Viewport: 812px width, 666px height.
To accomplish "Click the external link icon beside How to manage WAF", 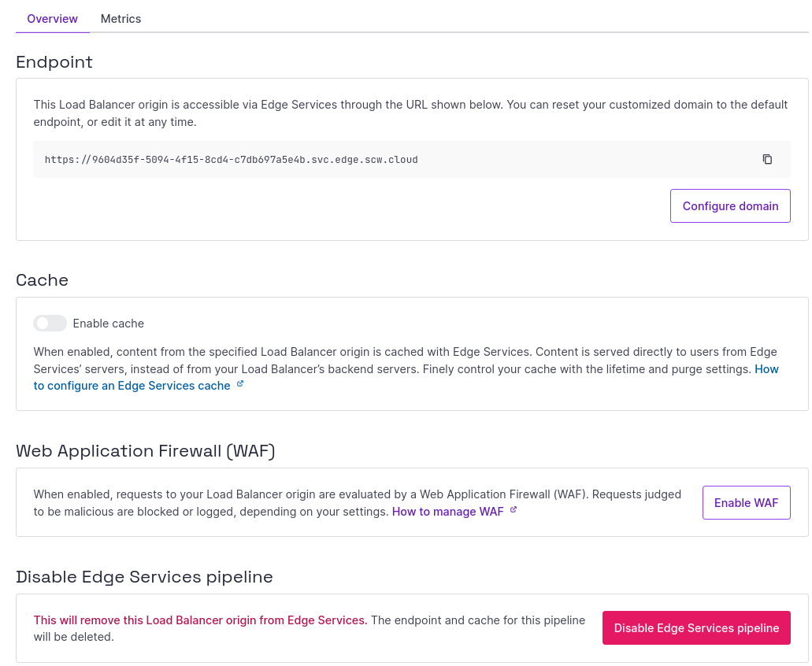I will coord(513,510).
